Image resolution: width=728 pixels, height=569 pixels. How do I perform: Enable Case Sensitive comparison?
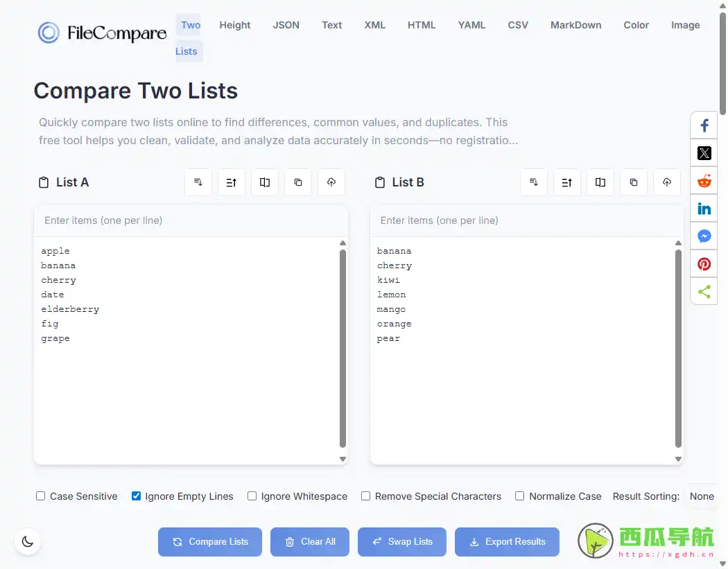[x=40, y=496]
